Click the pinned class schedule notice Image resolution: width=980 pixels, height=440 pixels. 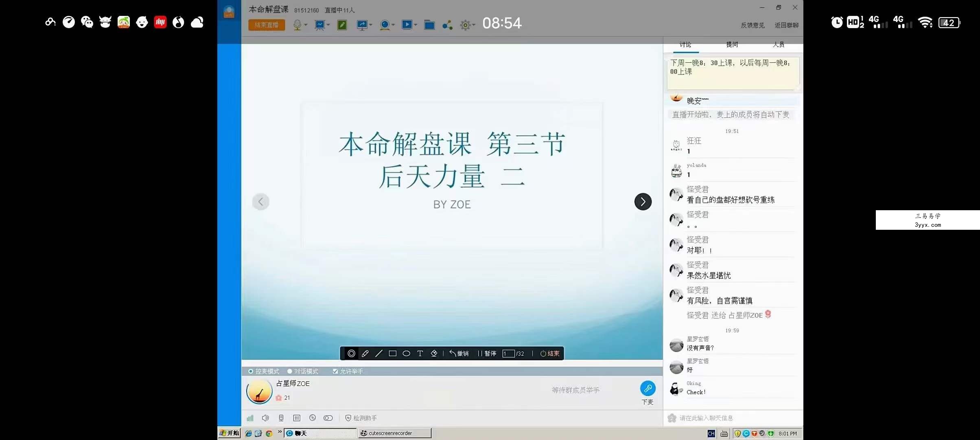(x=733, y=73)
